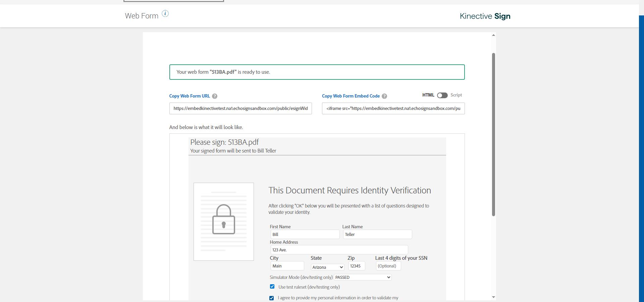This screenshot has width=644, height=302.
Task: Open Simulator Mode dropdown showing PASSED
Action: point(363,277)
